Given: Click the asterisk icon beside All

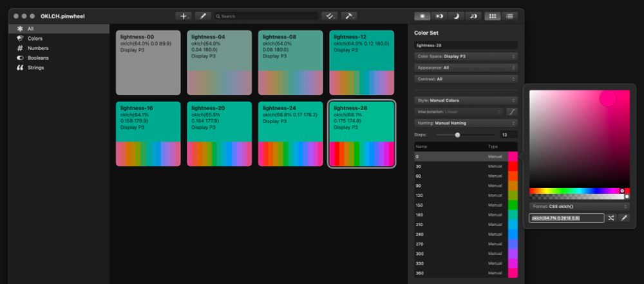Looking at the screenshot, I should pyautogui.click(x=20, y=29).
